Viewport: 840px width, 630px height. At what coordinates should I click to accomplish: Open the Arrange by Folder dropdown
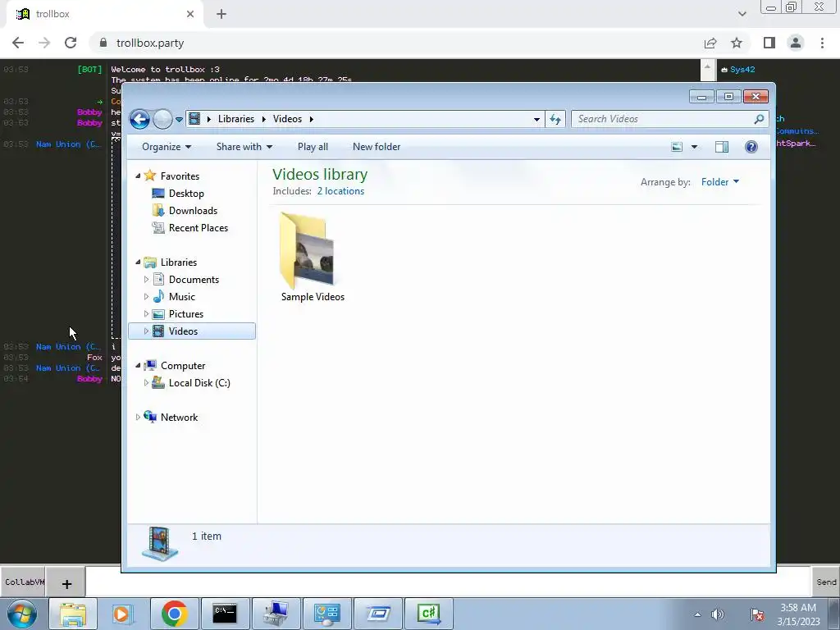click(x=720, y=182)
